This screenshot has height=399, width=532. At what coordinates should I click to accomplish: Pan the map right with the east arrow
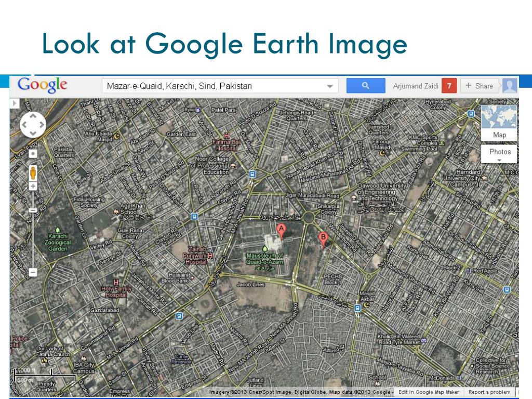(x=42, y=125)
